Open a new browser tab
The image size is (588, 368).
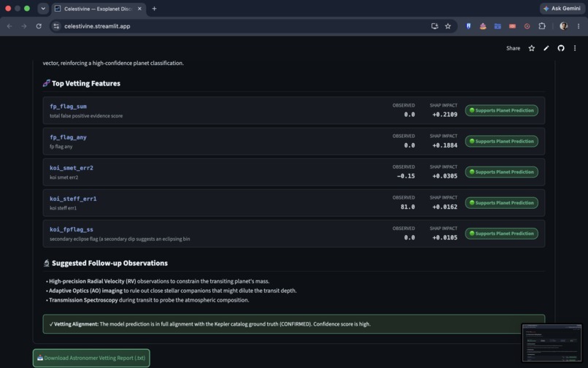(x=154, y=8)
